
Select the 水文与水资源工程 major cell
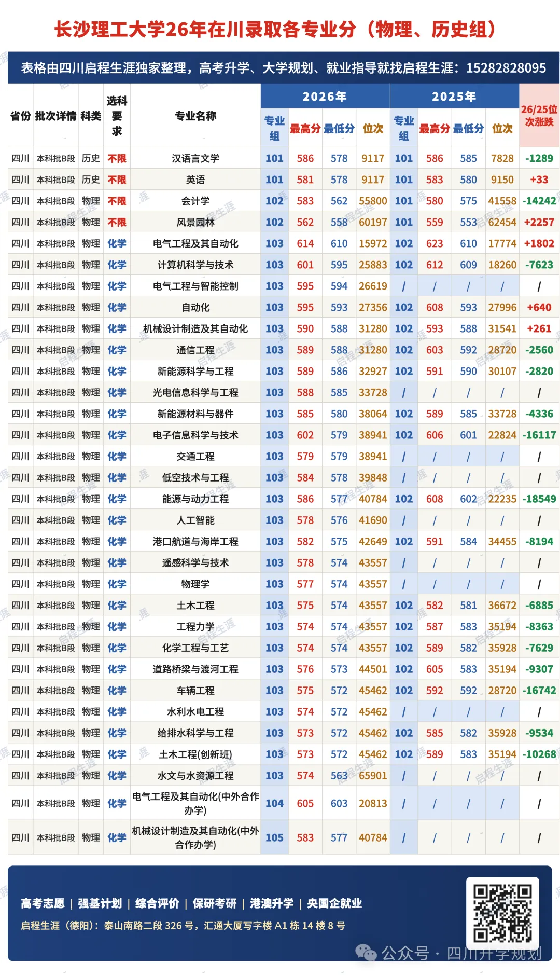coord(195,775)
